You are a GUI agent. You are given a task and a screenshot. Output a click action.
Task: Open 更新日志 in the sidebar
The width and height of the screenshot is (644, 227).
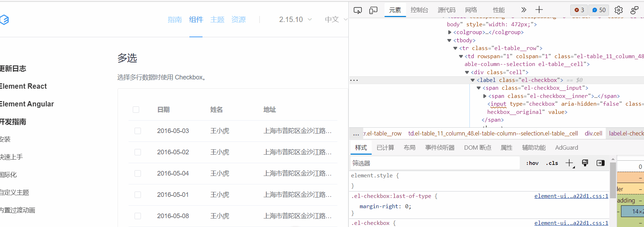13,68
